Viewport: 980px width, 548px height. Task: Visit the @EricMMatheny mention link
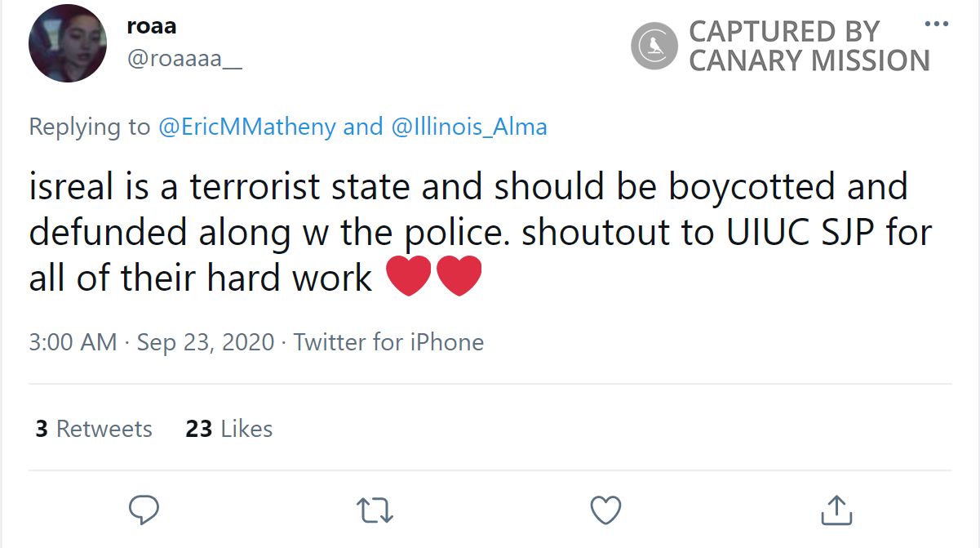point(246,127)
